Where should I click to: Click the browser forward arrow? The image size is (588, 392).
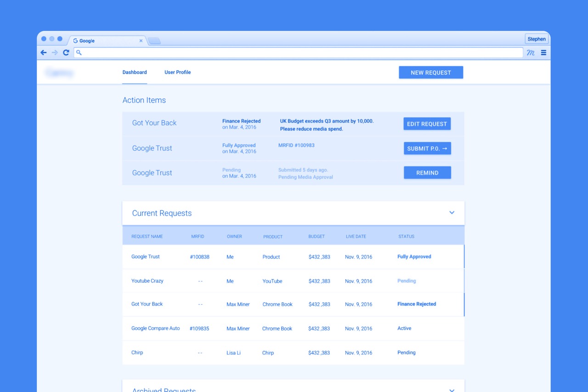click(x=55, y=53)
